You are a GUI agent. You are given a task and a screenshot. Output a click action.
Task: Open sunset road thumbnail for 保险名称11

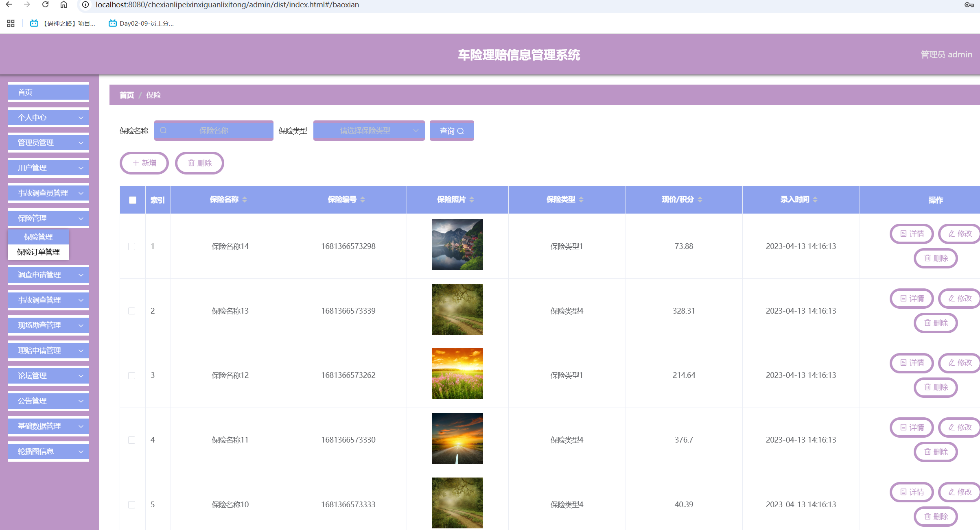tap(457, 438)
